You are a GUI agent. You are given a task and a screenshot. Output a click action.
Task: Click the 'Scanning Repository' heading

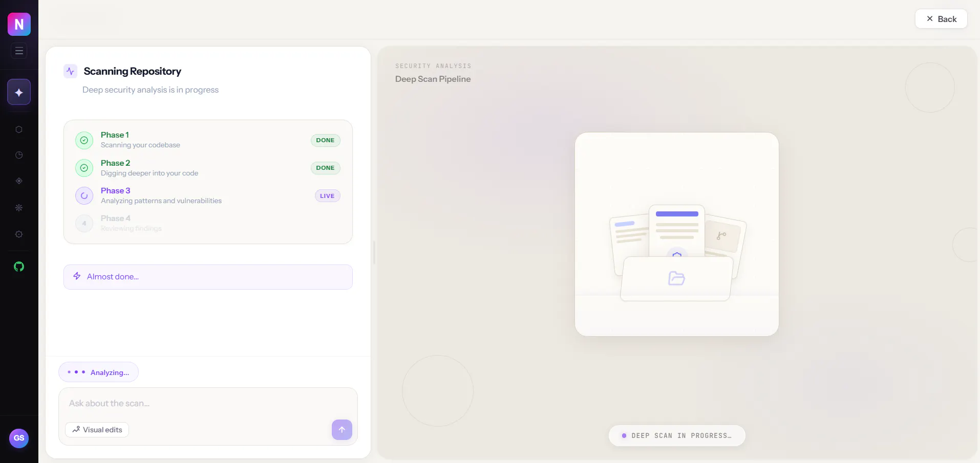(x=132, y=71)
